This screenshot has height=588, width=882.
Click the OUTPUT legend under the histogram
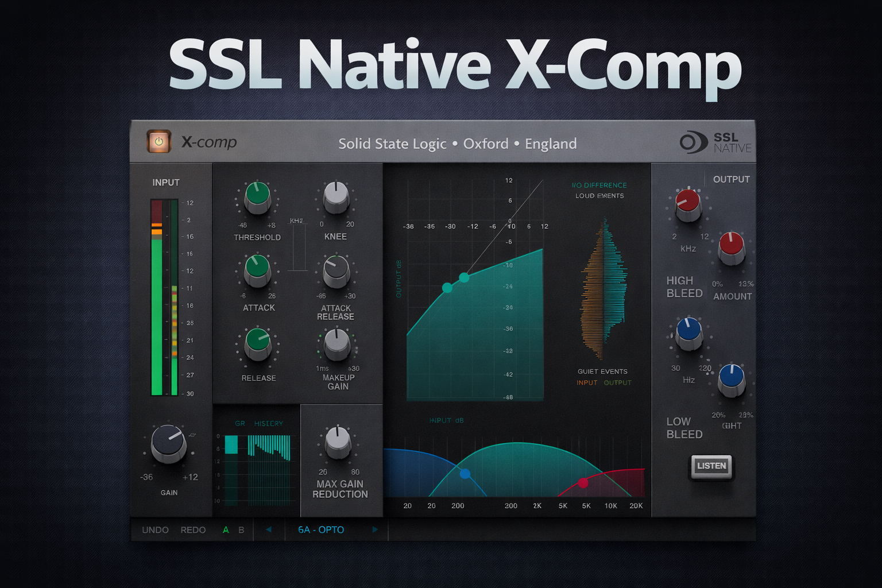617,382
